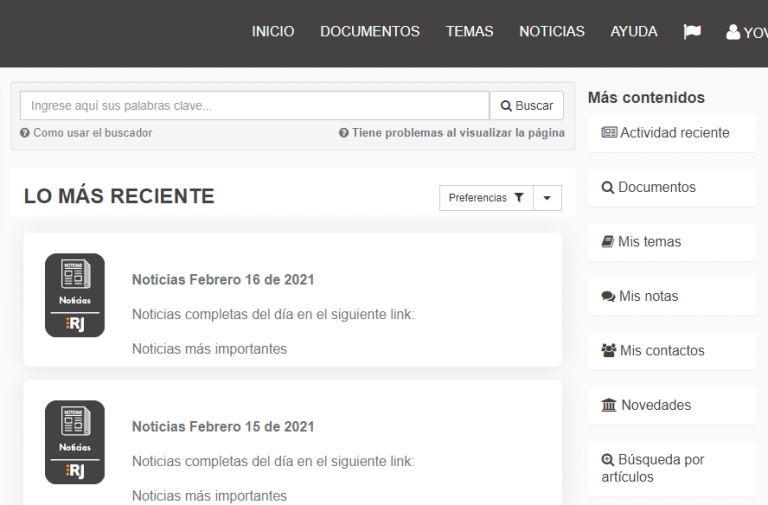The height and width of the screenshot is (505, 768).
Task: Open Mis contactos in the sidebar
Action: pos(652,351)
